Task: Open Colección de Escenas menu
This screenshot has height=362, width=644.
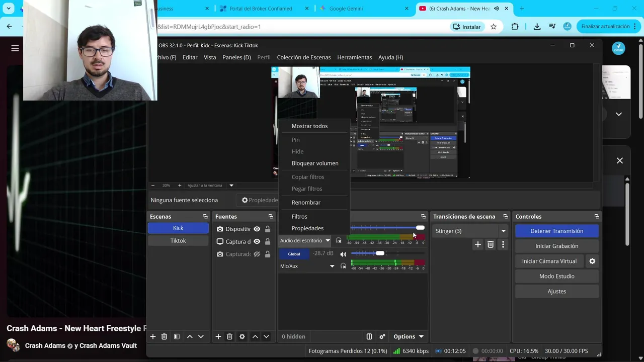Action: 304,57
